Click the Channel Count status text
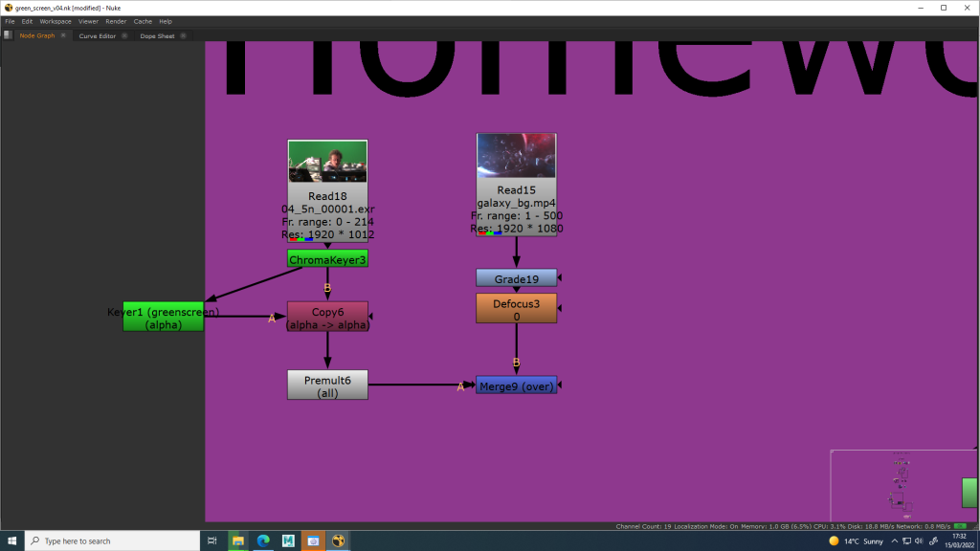The image size is (980, 551). 643,527
